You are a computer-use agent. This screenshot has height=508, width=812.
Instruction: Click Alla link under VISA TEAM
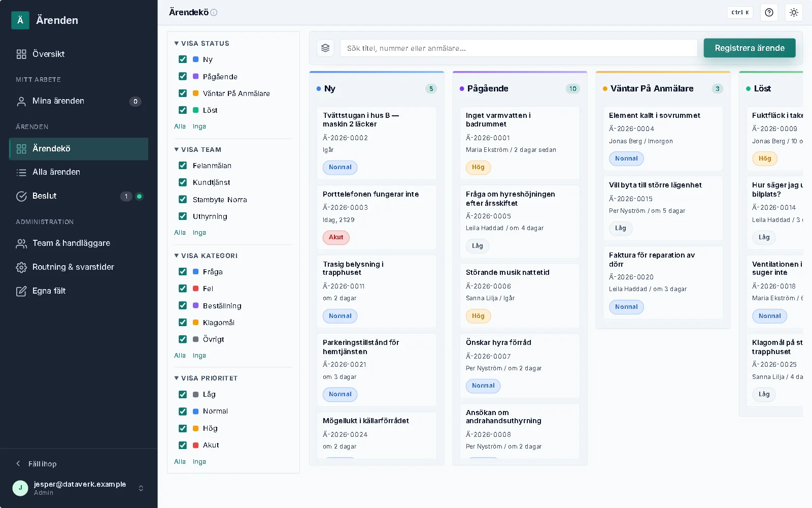180,233
